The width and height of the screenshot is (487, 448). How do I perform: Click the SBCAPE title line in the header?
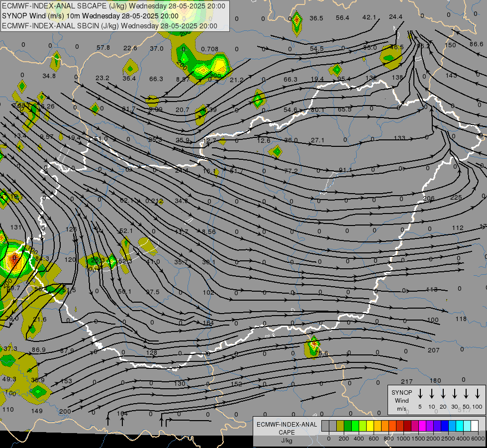click(113, 6)
